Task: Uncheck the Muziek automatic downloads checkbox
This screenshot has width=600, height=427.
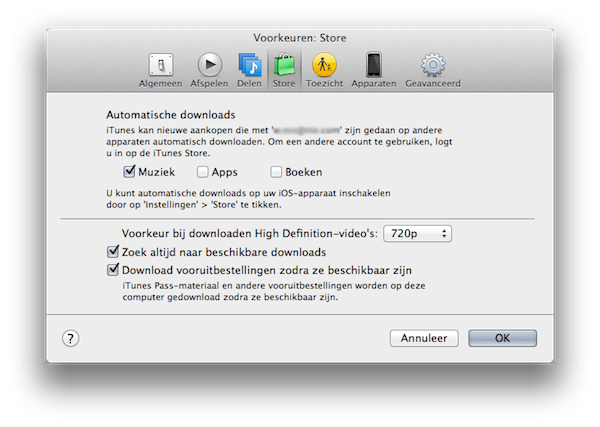Action: [x=129, y=172]
